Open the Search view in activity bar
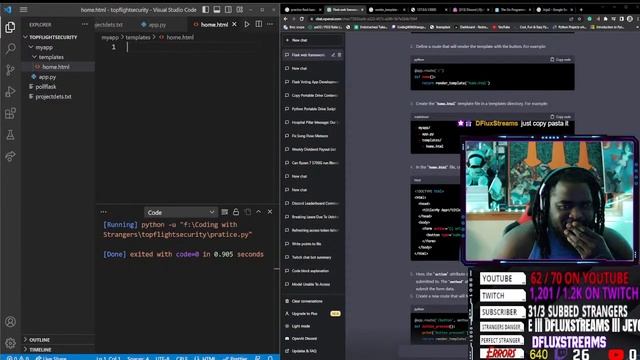The height and width of the screenshot is (360, 640). tap(10, 49)
